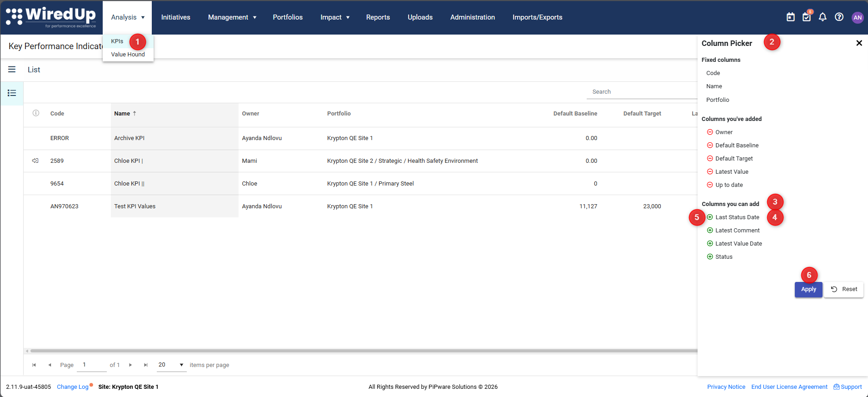
Task: Open the Uploads tab
Action: pos(420,17)
